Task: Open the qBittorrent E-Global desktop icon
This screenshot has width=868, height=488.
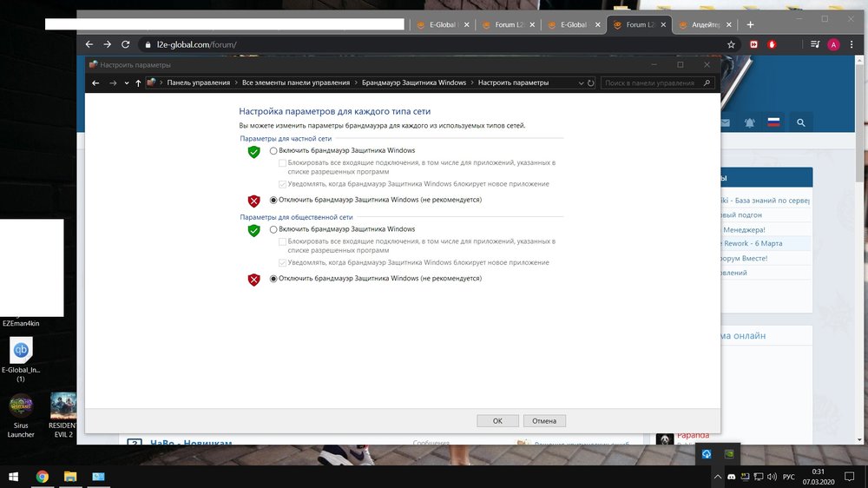Action: (21, 352)
